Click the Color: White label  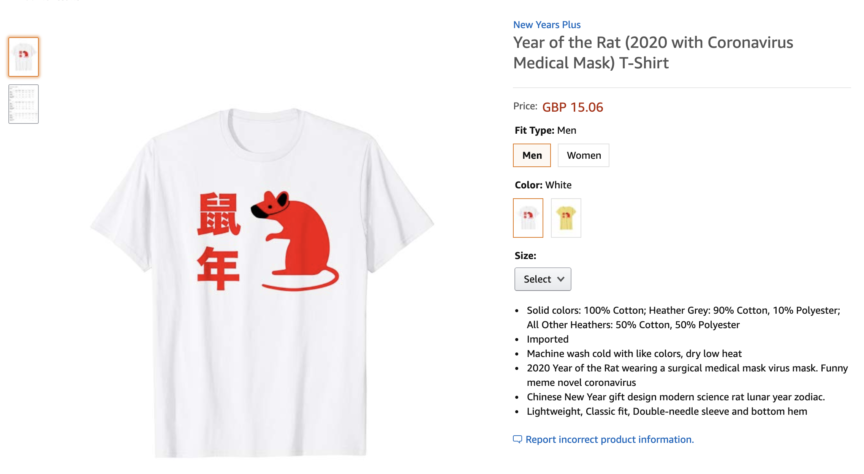[x=543, y=185]
